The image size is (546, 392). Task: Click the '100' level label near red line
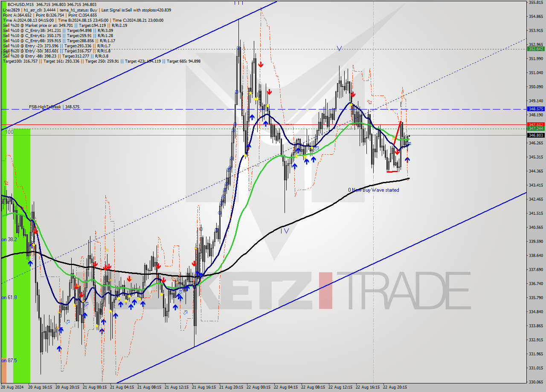click(10, 132)
